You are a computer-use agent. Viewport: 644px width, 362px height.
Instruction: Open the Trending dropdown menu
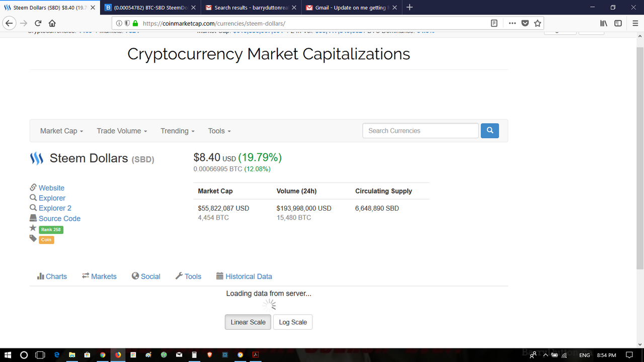178,131
